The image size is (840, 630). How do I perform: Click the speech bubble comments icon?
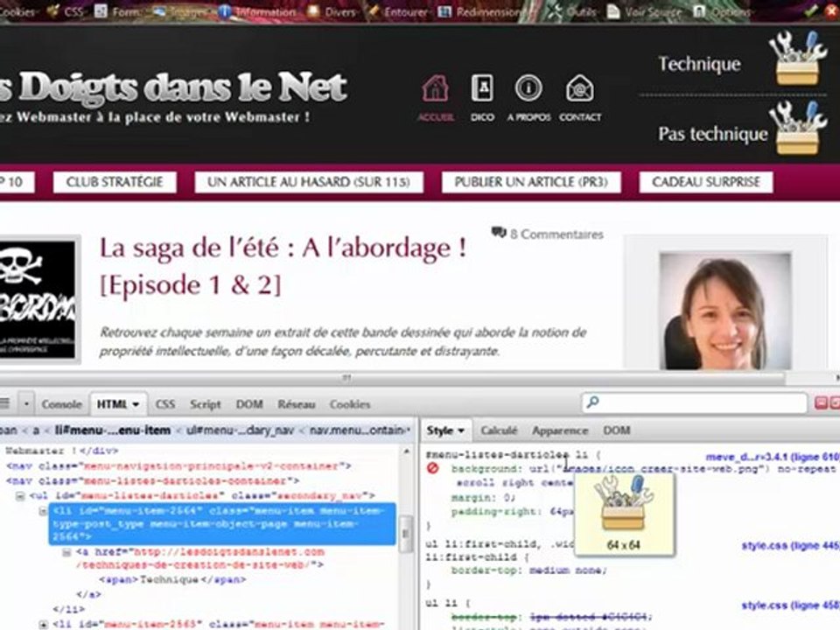point(499,233)
